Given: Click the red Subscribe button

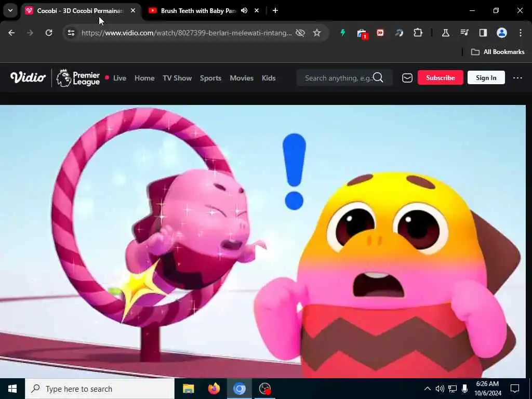Looking at the screenshot, I should (x=441, y=78).
